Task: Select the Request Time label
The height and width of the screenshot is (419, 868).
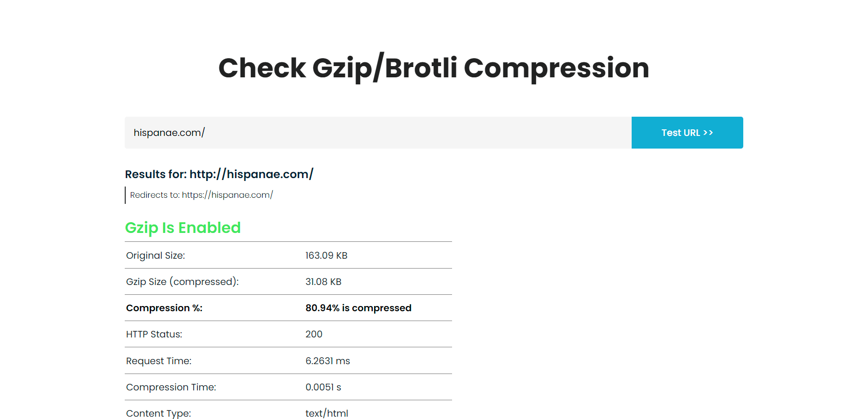Action: pyautogui.click(x=159, y=361)
